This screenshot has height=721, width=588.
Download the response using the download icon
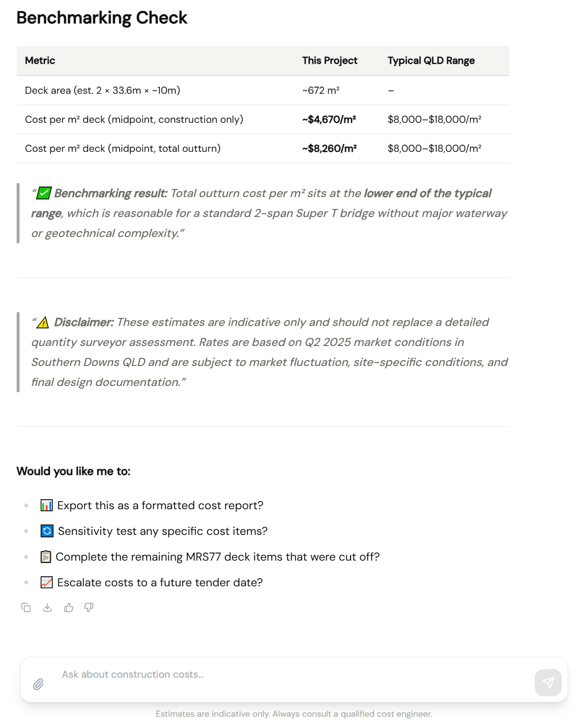pos(48,607)
